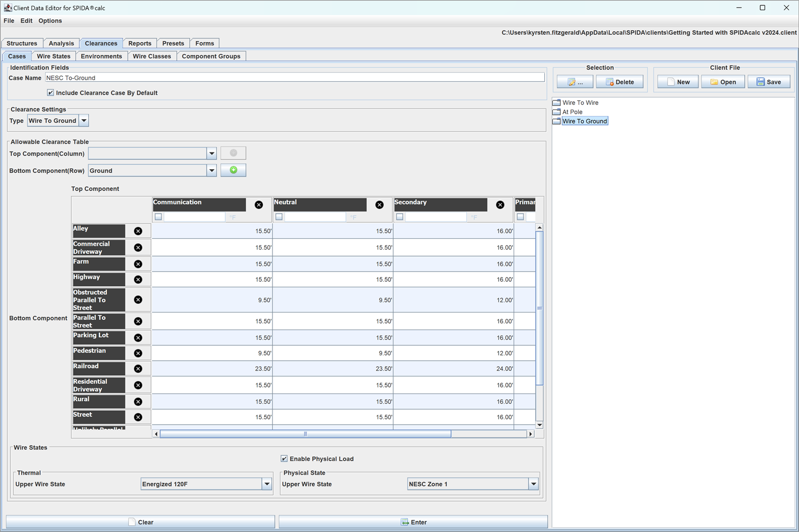
Task: Switch to the Wire States tab
Action: point(53,56)
